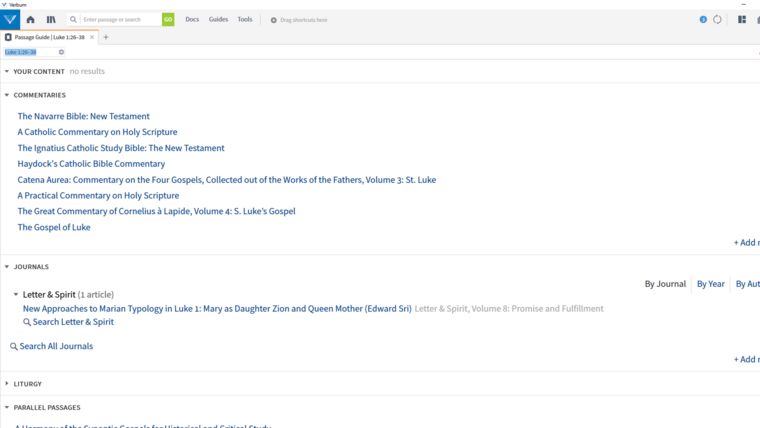Open the Guides menu

pos(218,19)
